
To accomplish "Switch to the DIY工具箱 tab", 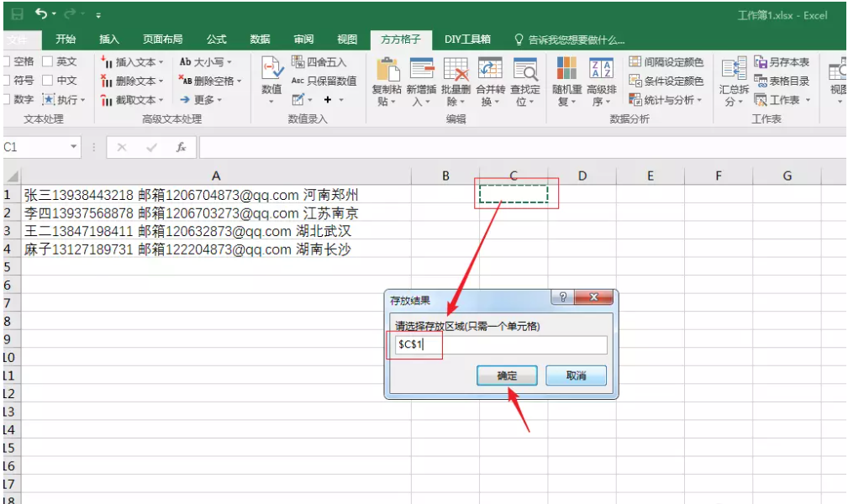I will pyautogui.click(x=467, y=39).
